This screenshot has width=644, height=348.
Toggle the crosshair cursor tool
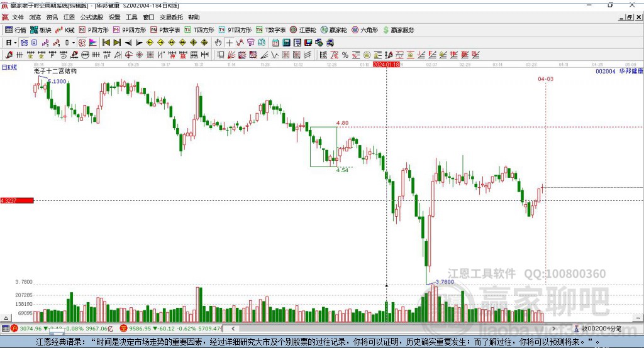[229, 42]
